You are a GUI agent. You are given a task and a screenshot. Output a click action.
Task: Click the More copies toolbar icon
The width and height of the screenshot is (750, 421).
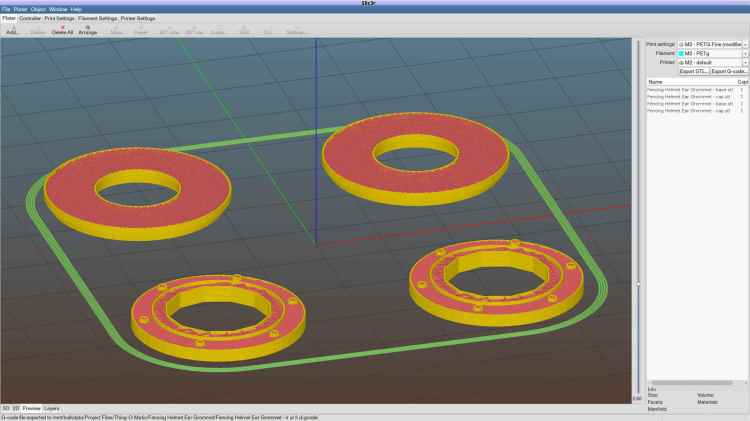116,30
